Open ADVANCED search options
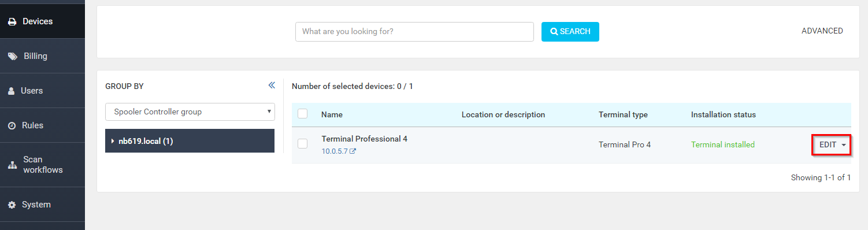Screen dimensions: 868x230 coord(822,31)
